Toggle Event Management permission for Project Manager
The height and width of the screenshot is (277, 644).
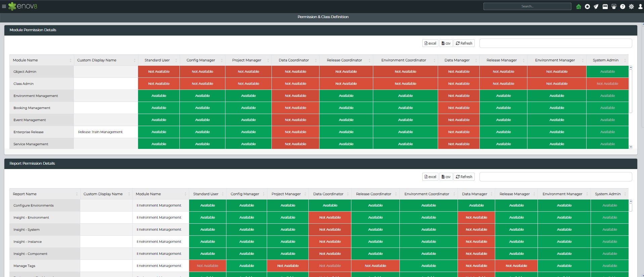pos(248,120)
